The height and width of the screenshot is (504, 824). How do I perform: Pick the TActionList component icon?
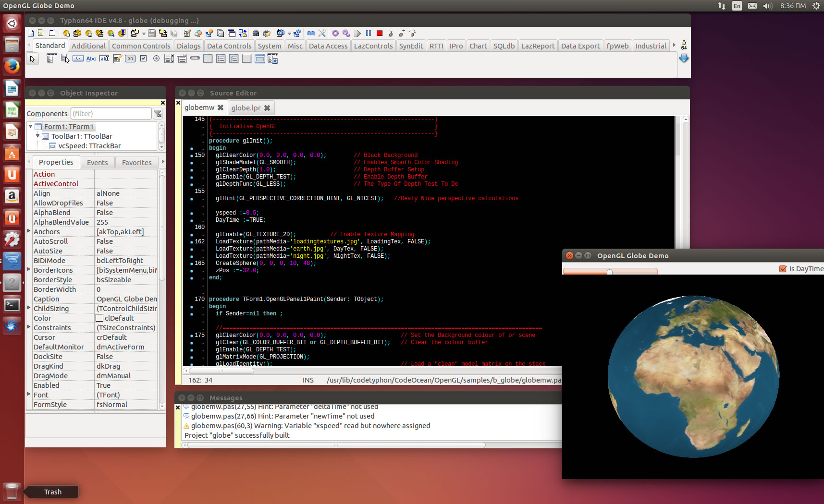(x=272, y=59)
